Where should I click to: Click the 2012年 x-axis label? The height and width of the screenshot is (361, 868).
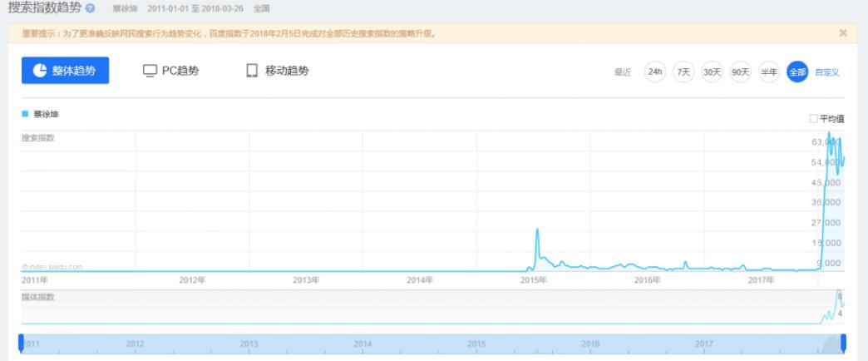point(192,280)
